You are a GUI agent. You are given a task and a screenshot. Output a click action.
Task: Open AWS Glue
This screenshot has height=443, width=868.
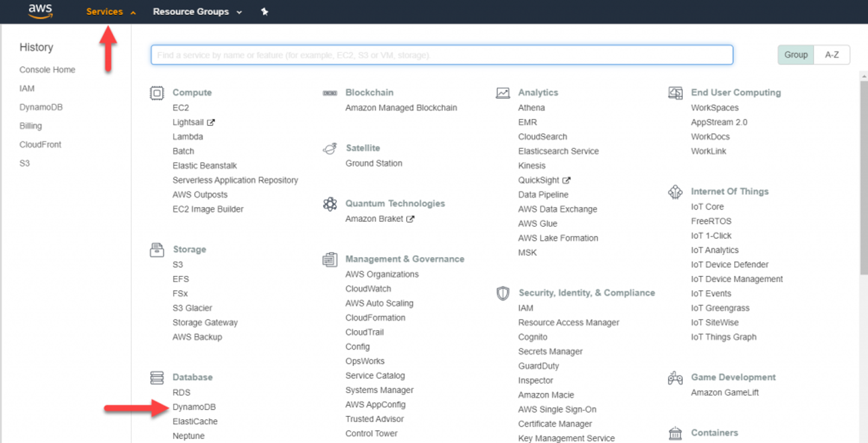(538, 224)
